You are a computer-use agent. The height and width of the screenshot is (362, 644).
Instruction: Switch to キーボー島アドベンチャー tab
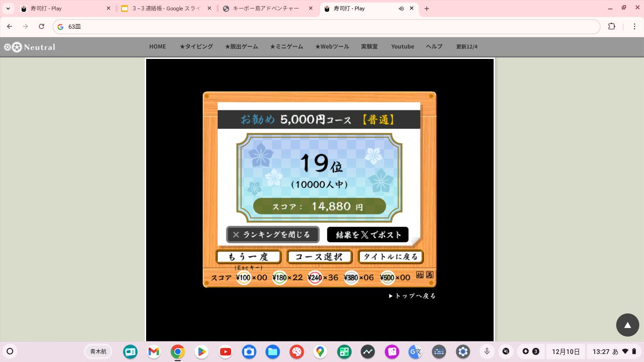point(266,8)
